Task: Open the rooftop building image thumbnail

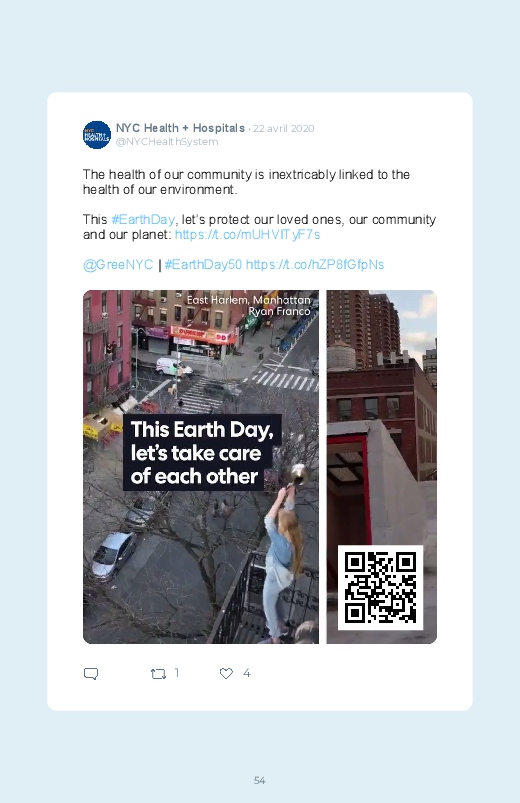Action: tap(382, 467)
